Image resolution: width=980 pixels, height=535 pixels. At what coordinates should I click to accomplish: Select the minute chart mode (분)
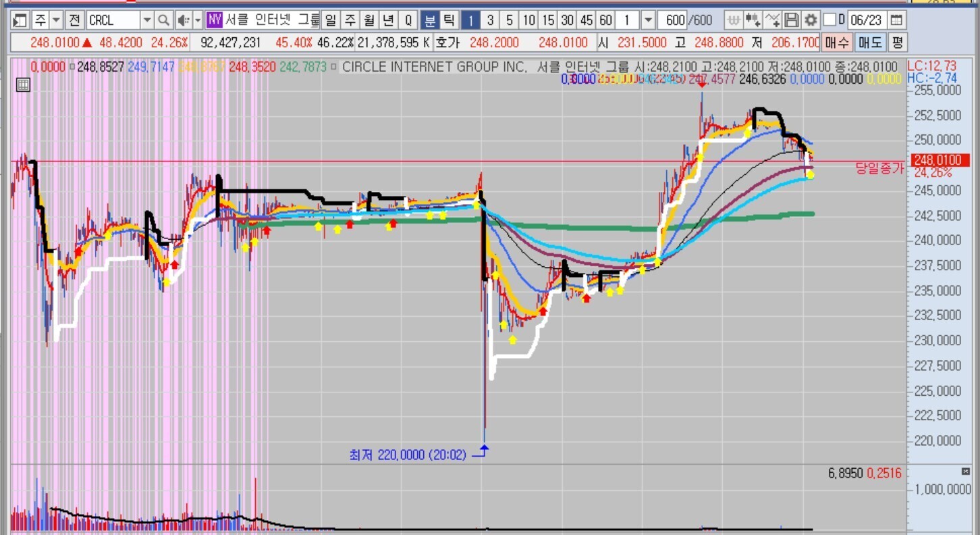coord(430,20)
